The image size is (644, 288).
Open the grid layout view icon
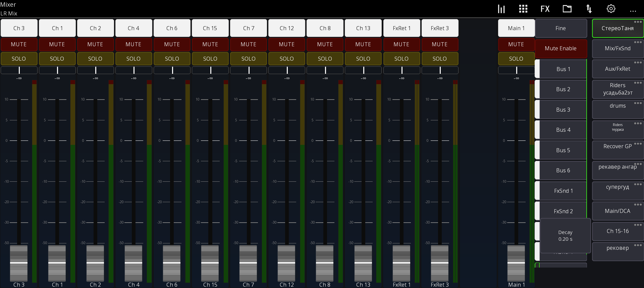pyautogui.click(x=523, y=9)
